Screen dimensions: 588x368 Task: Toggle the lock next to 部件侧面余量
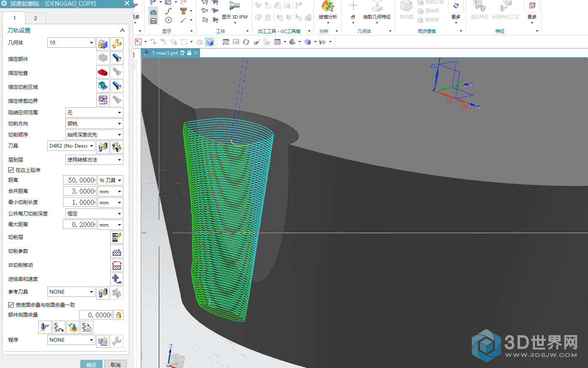[119, 315]
